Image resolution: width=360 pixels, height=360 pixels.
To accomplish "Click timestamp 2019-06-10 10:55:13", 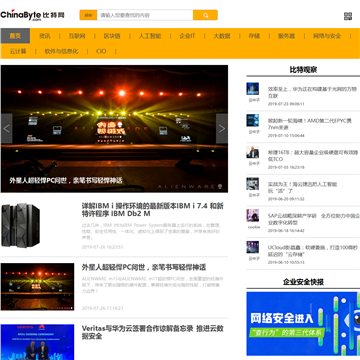I will [286, 262].
